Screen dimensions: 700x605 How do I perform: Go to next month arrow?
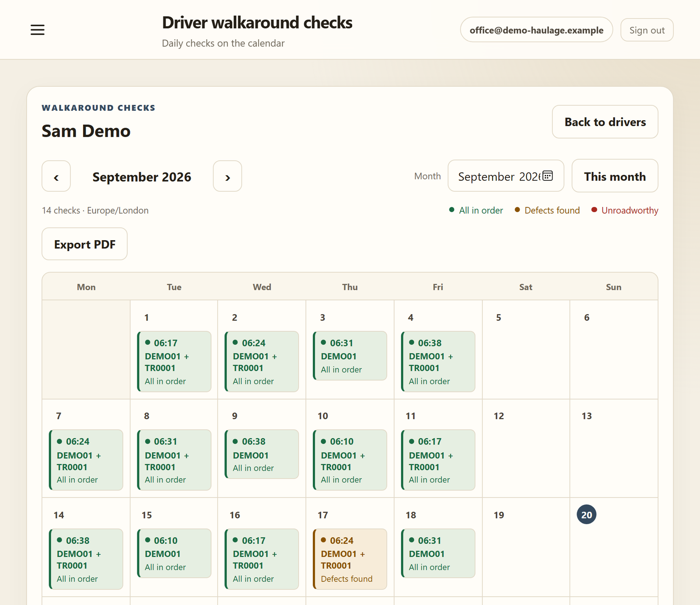click(227, 176)
